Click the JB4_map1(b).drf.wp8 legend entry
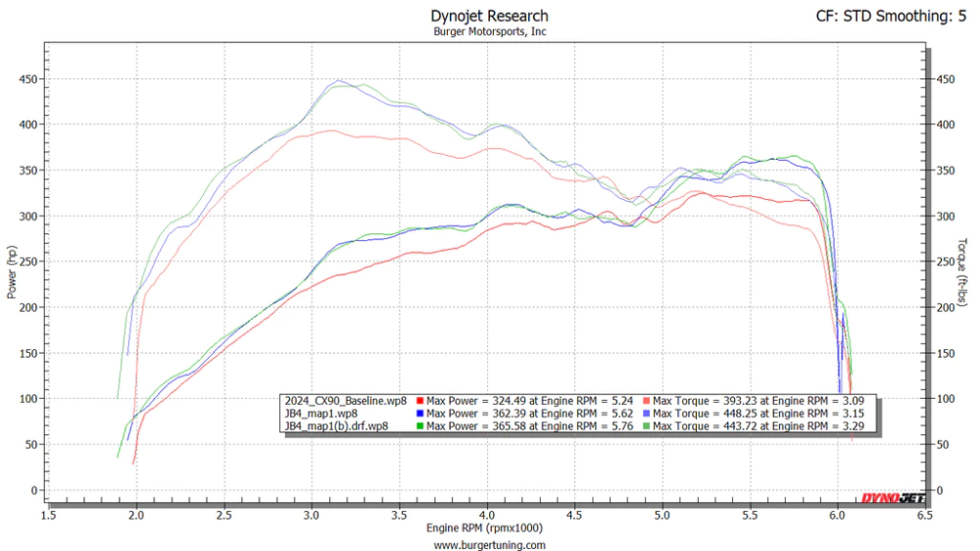 click(x=336, y=426)
